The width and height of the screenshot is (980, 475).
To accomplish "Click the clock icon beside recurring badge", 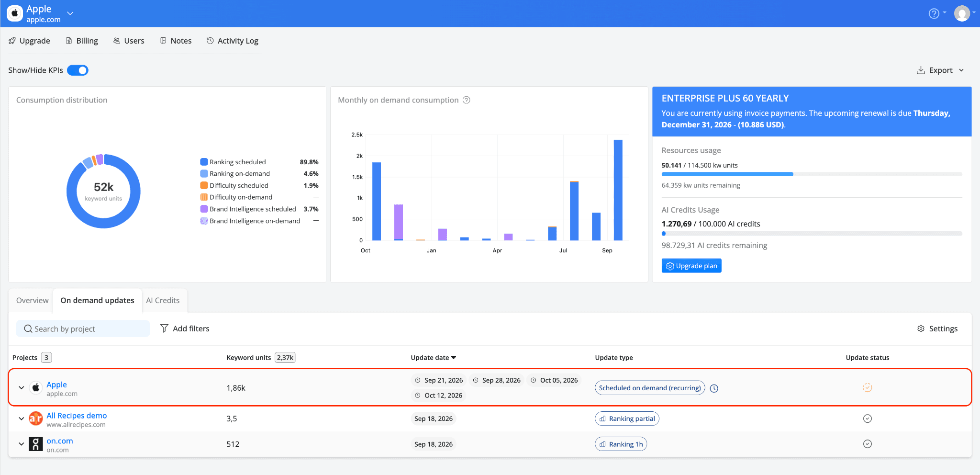I will 714,388.
